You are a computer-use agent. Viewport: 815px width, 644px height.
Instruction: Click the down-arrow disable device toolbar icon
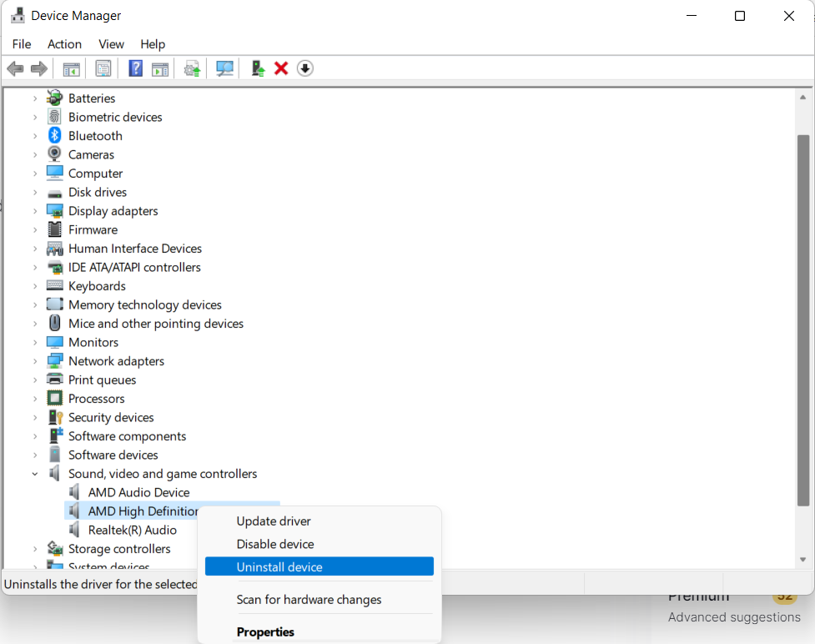(305, 68)
